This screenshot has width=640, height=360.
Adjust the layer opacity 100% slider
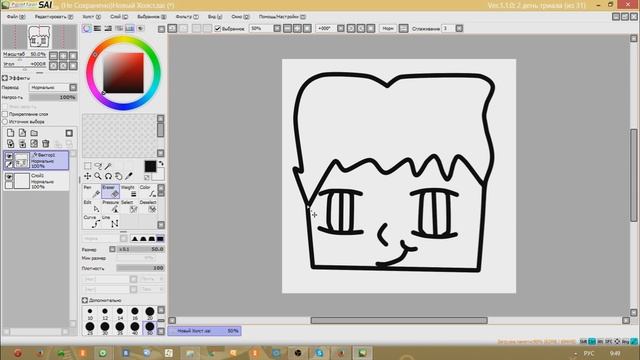(53, 98)
